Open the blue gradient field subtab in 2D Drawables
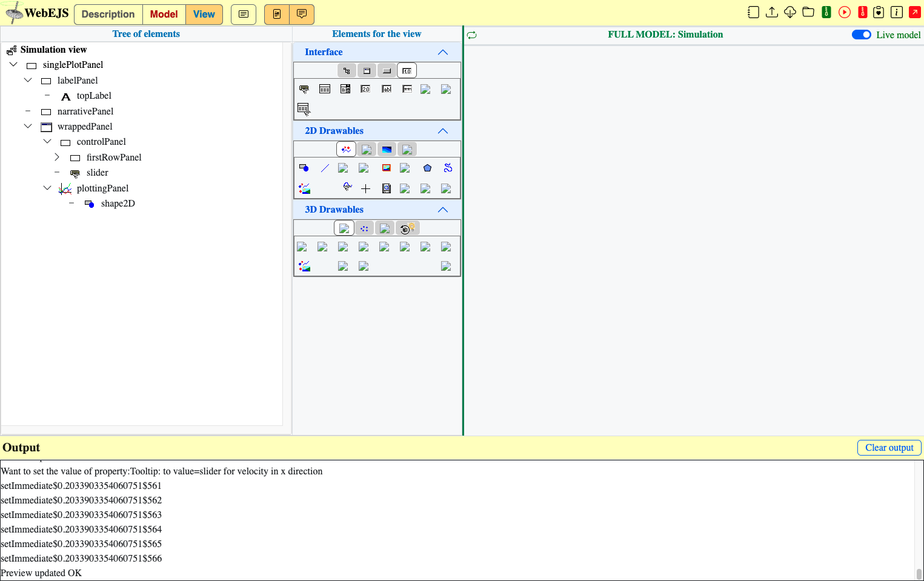 387,149
